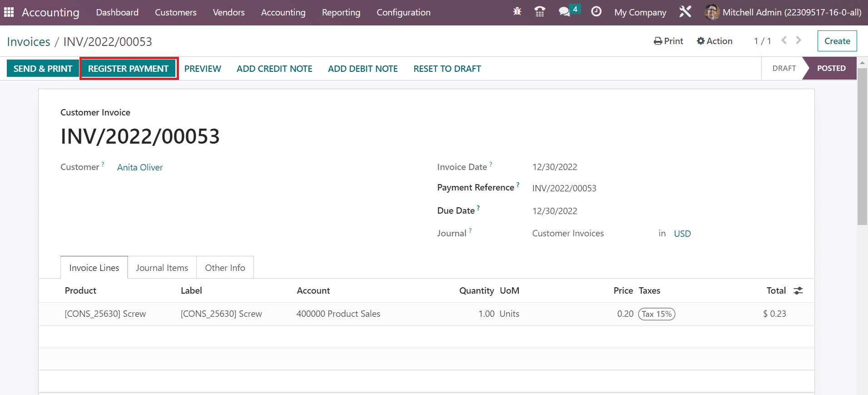Click total $ 0.23 cell
The width and height of the screenshot is (868, 395).
(774, 314)
